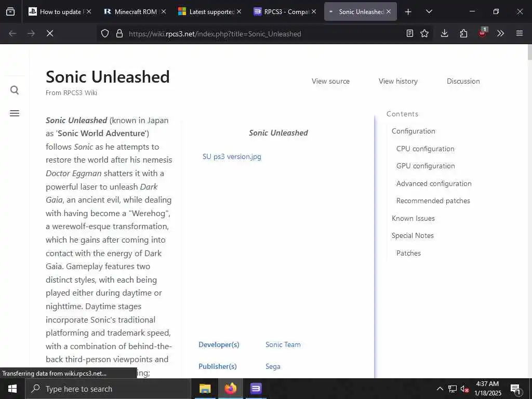The height and width of the screenshot is (399, 532).
Task: Open network status tray icon
Action: pyautogui.click(x=453, y=389)
